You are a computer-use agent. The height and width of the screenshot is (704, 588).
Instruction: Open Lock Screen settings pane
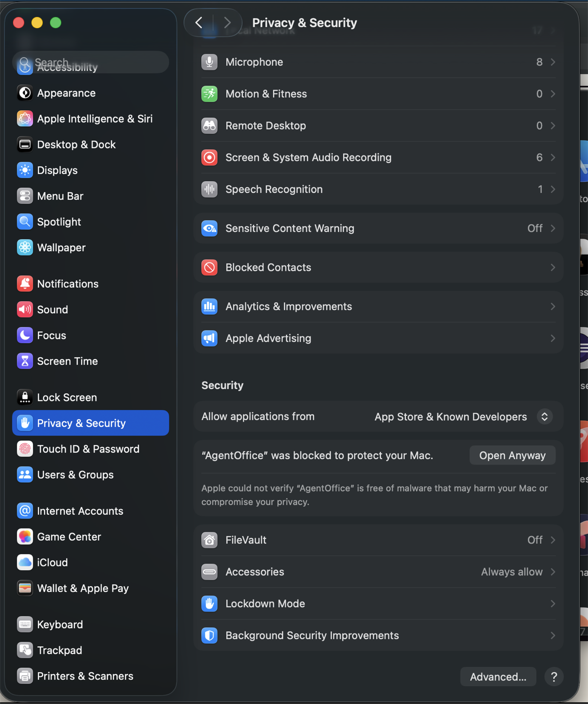[91, 398]
